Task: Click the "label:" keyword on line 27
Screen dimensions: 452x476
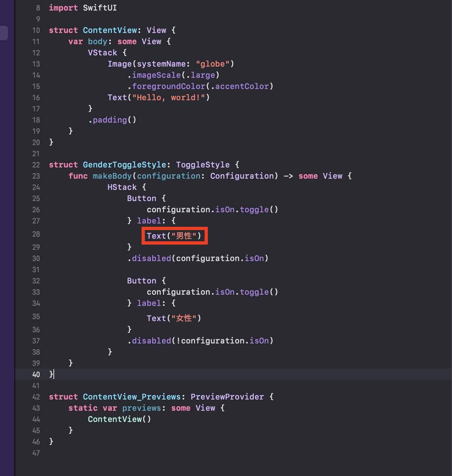Action: pos(151,221)
